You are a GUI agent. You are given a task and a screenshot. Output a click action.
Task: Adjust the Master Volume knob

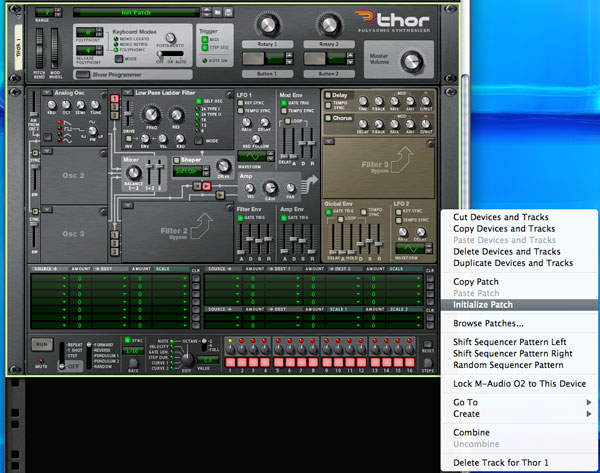[x=412, y=61]
